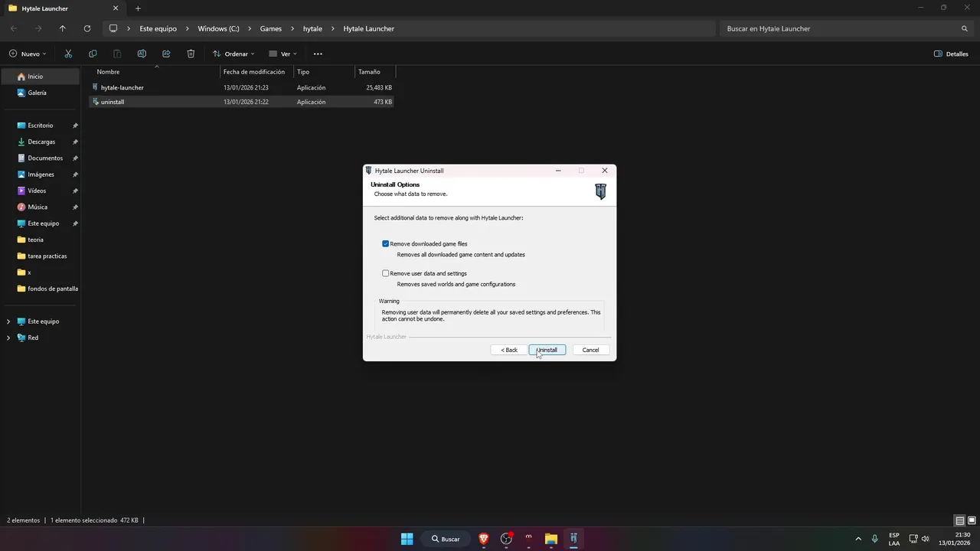Click the Uninstall button

pos(547,350)
